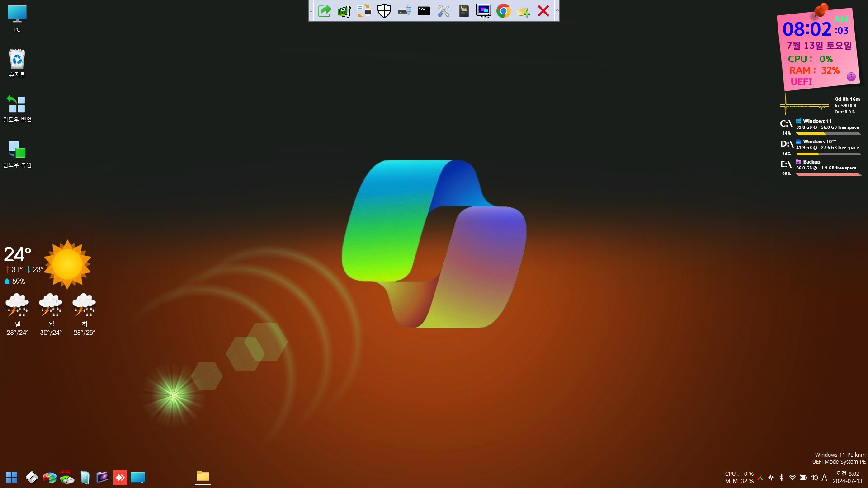Click the 일 forecast storm icon
868x488 pixels.
tap(17, 305)
